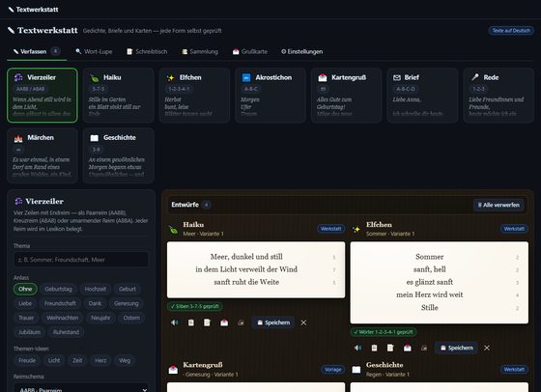Screen dimensions: 541x392
Task: Click pen logo next to Textwerkstatt heading
Action: click(11, 30)
